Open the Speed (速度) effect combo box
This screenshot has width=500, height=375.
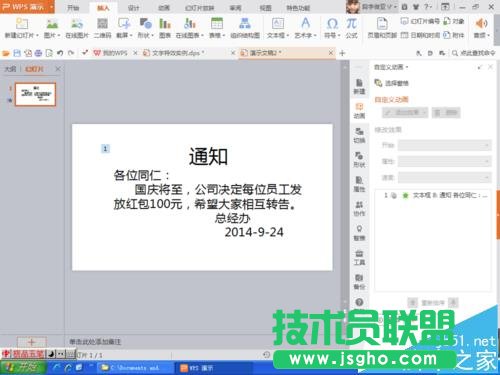coord(445,177)
